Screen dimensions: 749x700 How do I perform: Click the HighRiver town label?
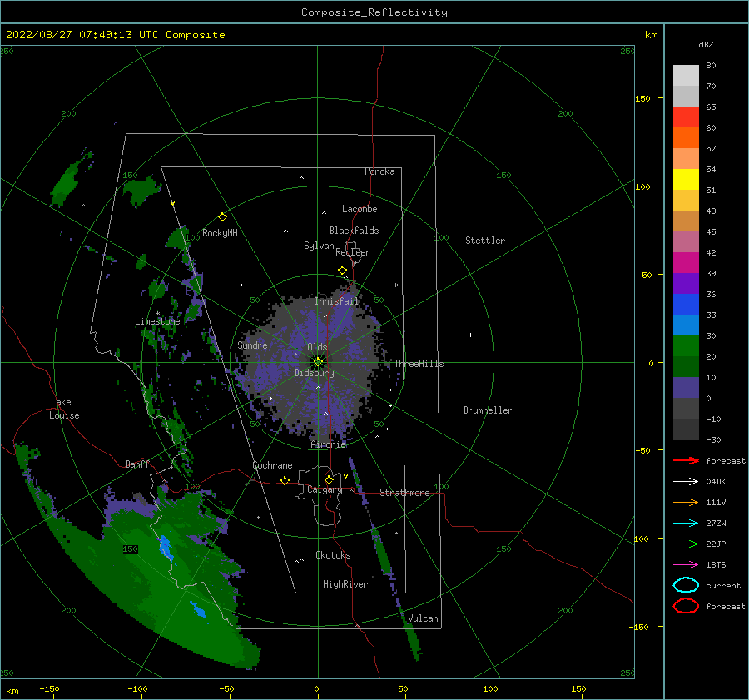[345, 584]
